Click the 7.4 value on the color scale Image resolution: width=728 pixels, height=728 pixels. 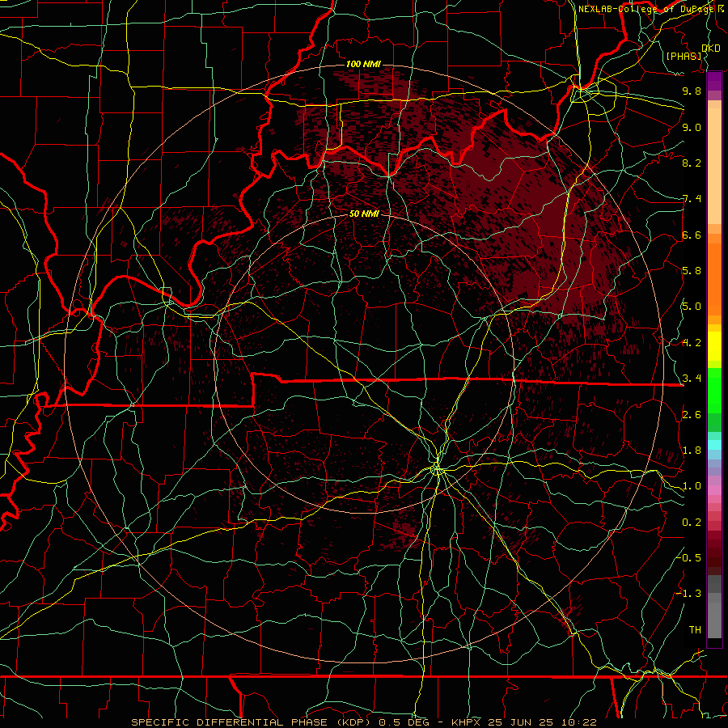(692, 199)
